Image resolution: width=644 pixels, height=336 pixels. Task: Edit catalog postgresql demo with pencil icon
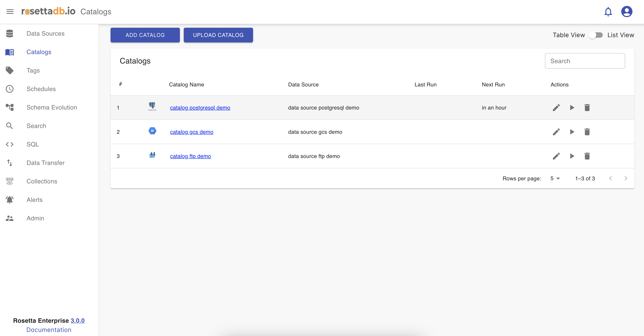[556, 108]
